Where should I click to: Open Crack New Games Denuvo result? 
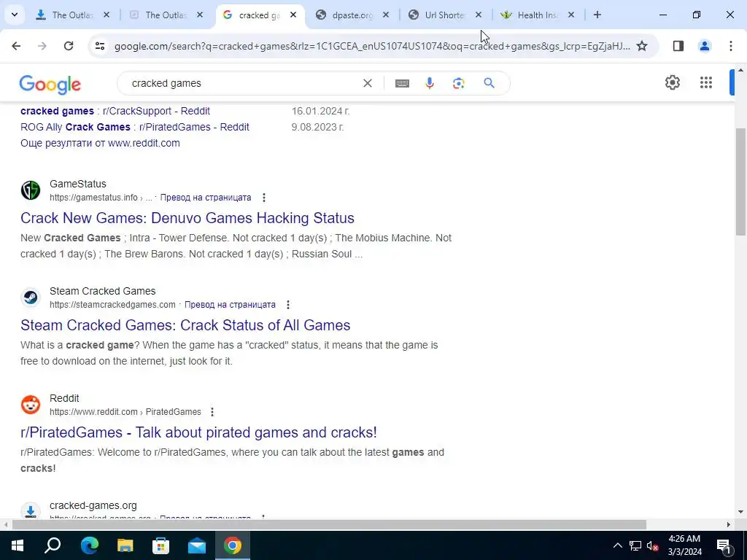point(187,218)
